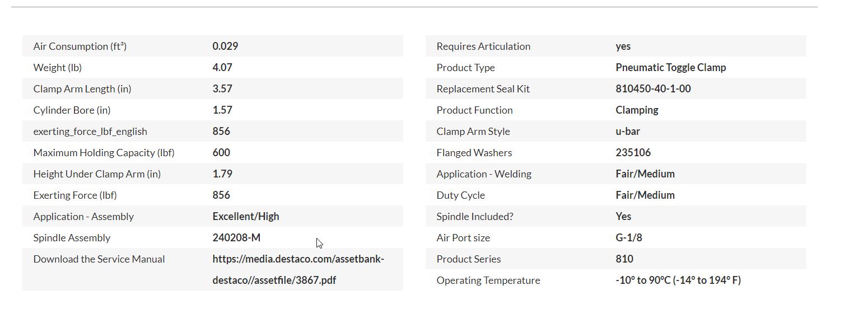The image size is (868, 318).
Task: Click the Flanged Washers part number 235106
Action: [x=633, y=153]
